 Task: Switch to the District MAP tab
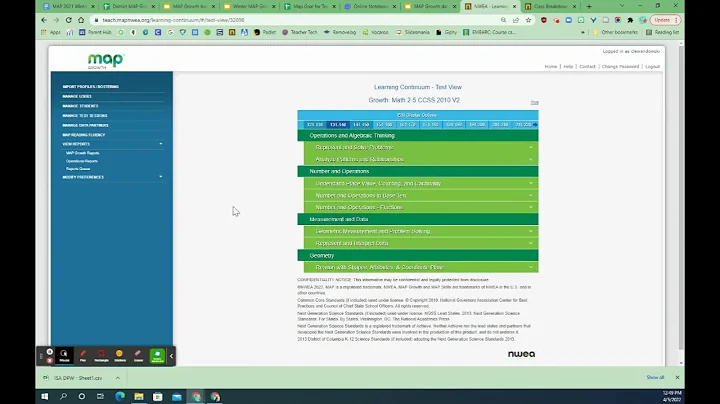129,6
